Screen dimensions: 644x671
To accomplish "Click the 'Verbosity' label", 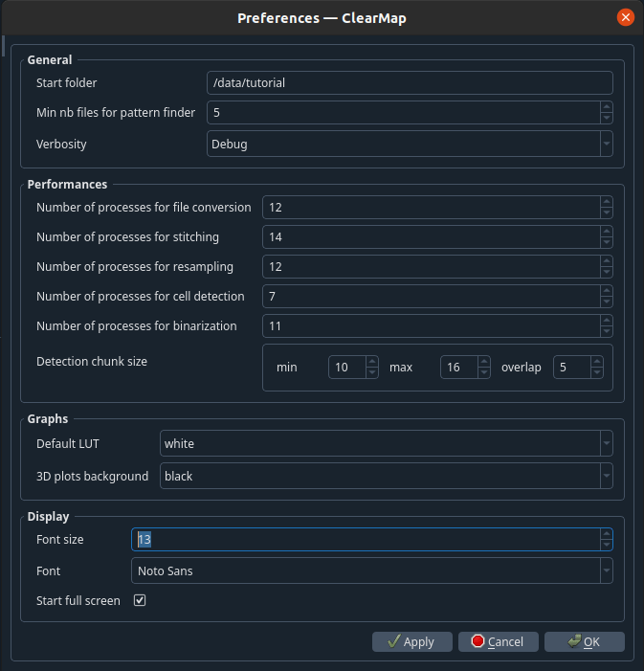I will (x=61, y=145).
